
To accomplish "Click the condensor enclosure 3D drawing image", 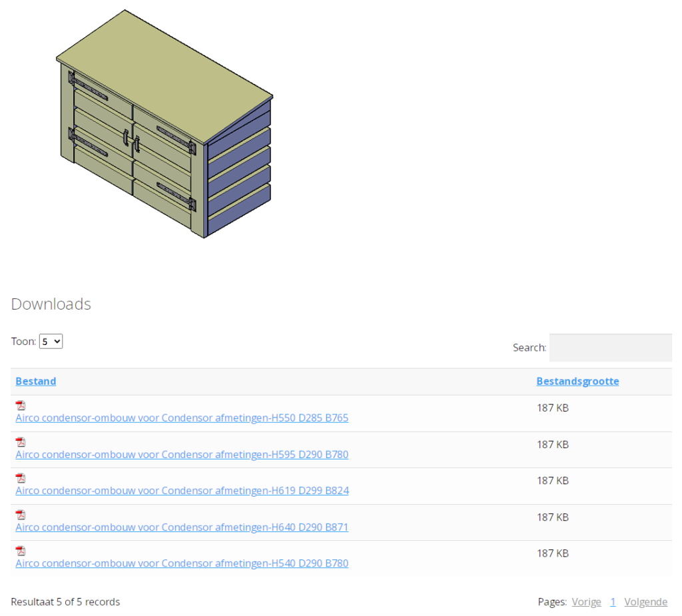I will tap(165, 125).
